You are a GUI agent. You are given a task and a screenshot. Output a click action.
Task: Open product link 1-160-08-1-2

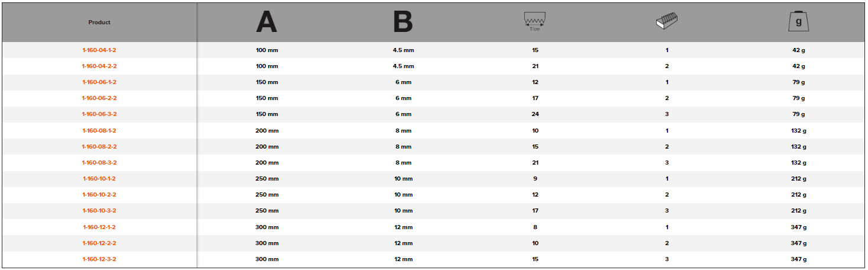99,130
